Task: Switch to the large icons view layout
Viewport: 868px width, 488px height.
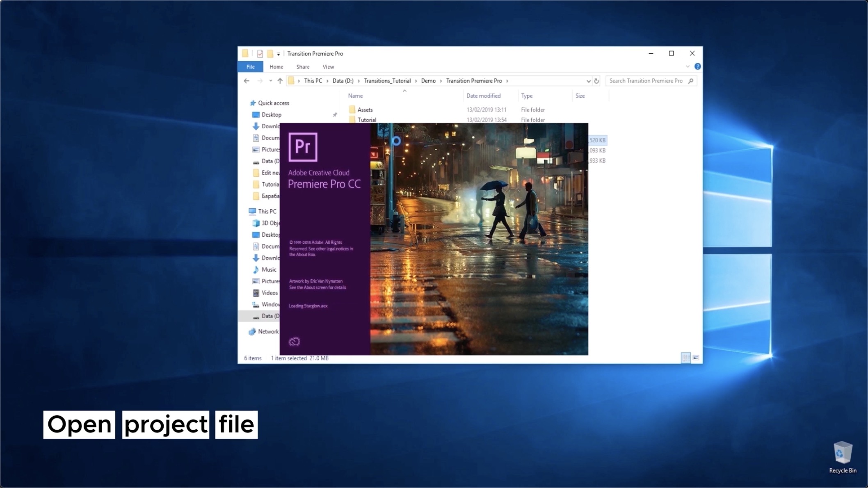Action: pyautogui.click(x=696, y=358)
